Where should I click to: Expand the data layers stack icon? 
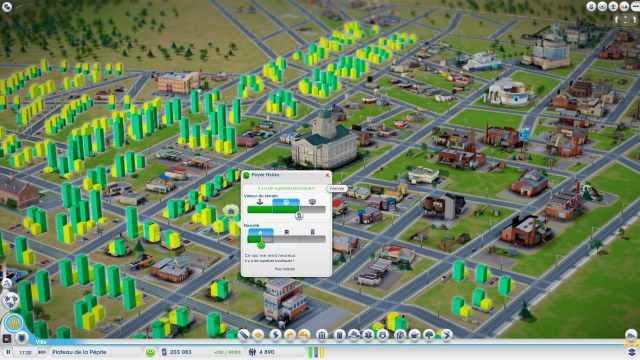click(632, 352)
